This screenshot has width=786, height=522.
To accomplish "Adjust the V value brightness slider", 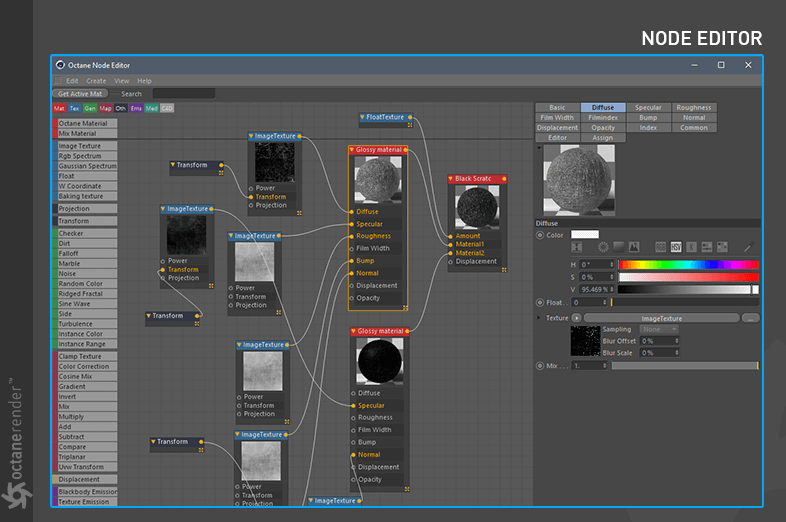I will [x=688, y=289].
